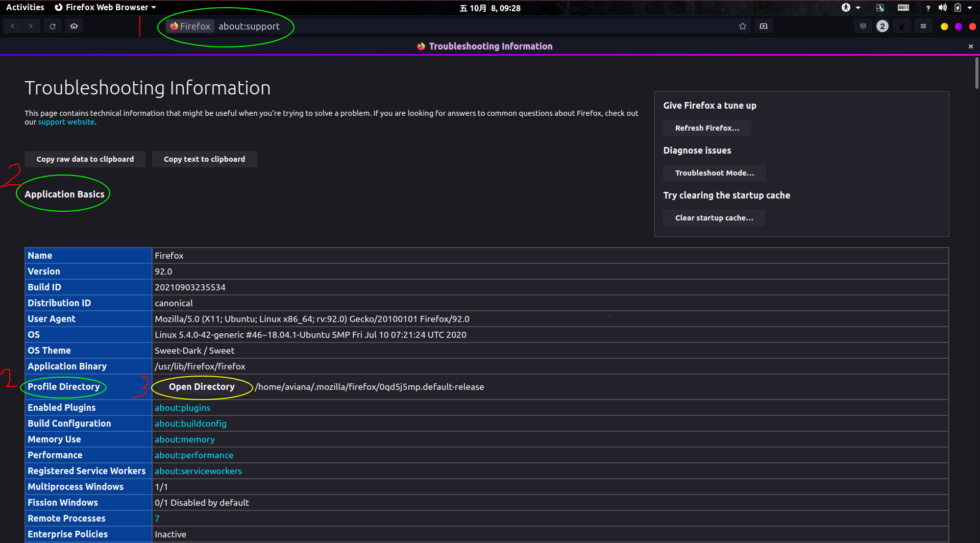Click the Distribution ID value canonical
This screenshot has width=980, height=543.
click(174, 303)
